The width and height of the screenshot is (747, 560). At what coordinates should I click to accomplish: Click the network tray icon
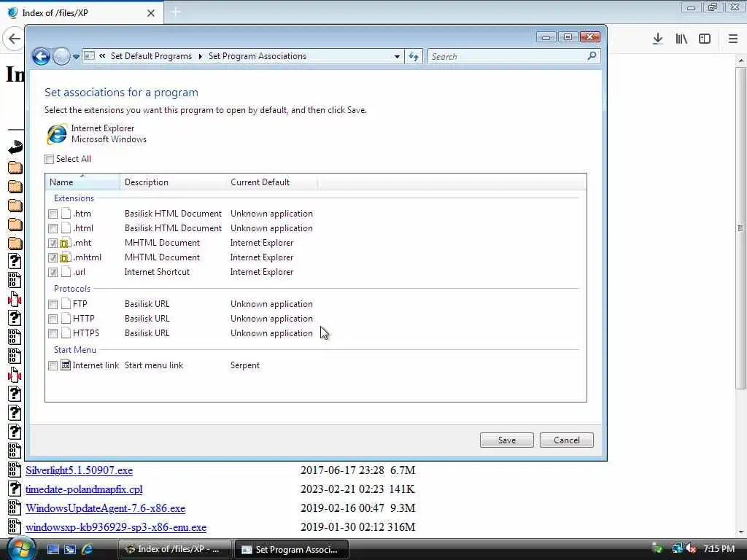pyautogui.click(x=677, y=548)
